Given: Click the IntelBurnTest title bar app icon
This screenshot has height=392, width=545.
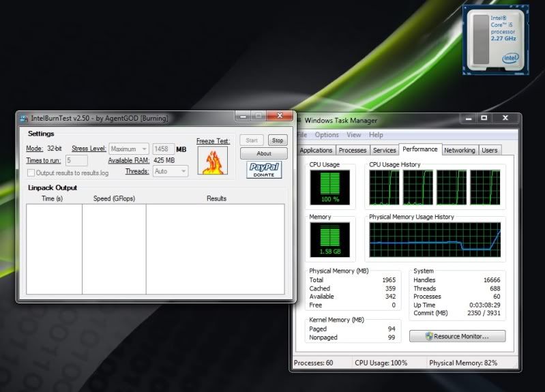Looking at the screenshot, I should (24, 119).
